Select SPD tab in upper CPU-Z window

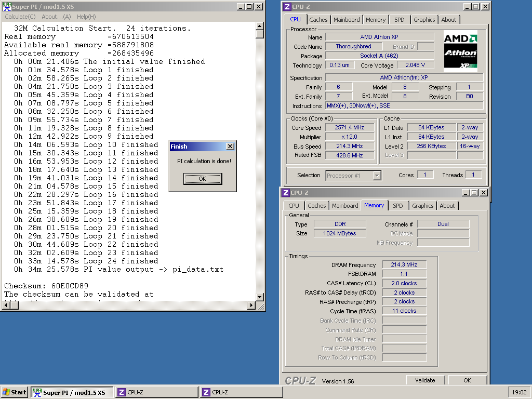(x=400, y=20)
